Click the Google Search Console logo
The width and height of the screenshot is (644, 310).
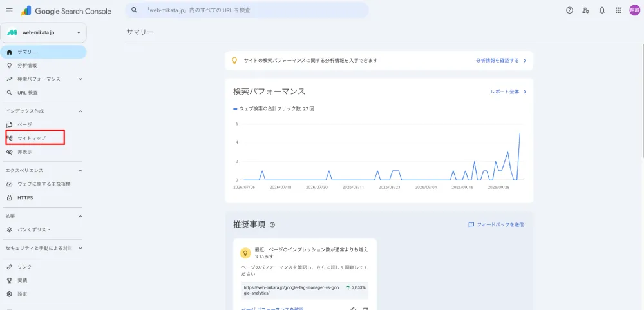(66, 11)
